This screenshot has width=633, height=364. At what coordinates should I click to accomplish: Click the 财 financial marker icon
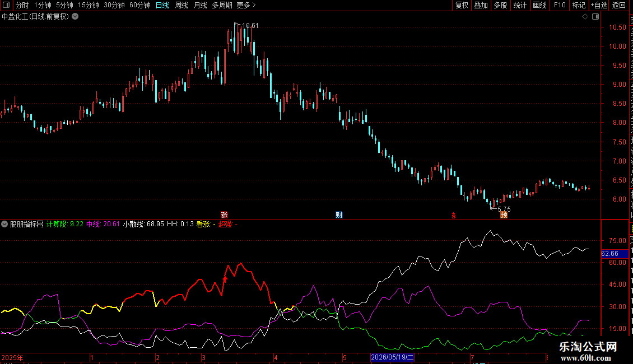339,215
